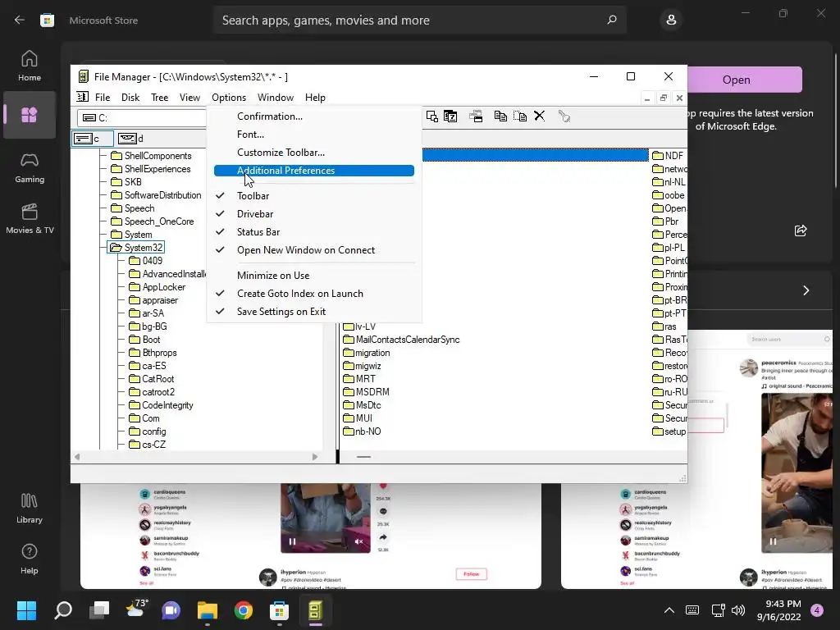This screenshot has height=630, width=840.
Task: Toggle the Toolbar option off
Action: [x=314, y=195]
